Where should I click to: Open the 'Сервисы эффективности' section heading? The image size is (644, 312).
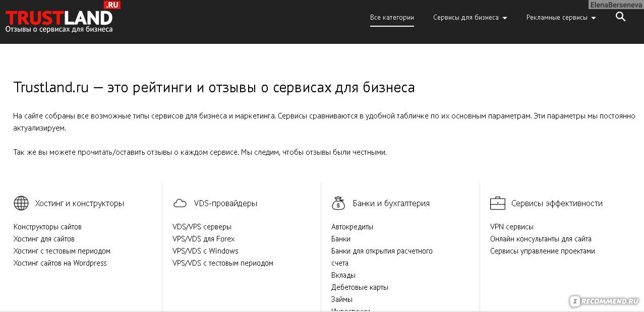557,204
